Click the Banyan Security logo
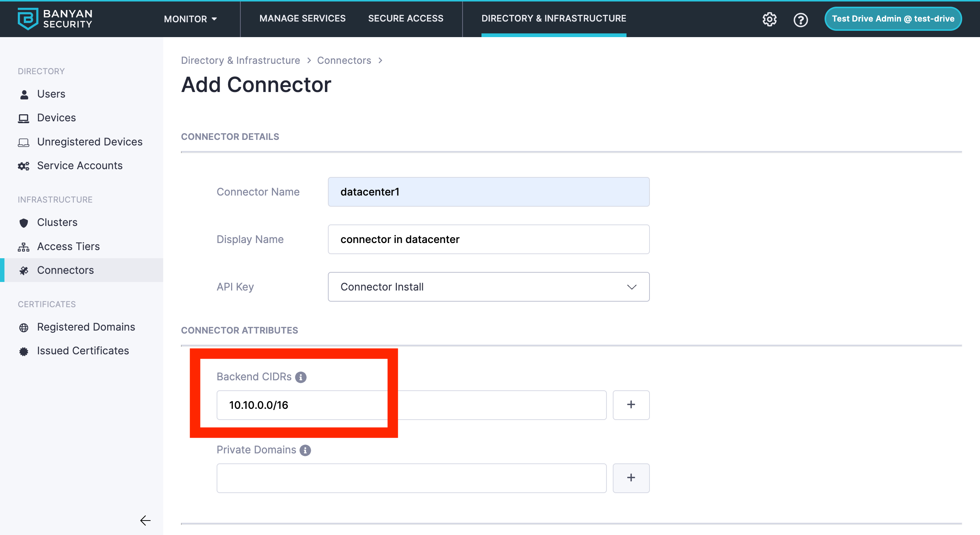This screenshot has width=980, height=535. pyautogui.click(x=55, y=19)
